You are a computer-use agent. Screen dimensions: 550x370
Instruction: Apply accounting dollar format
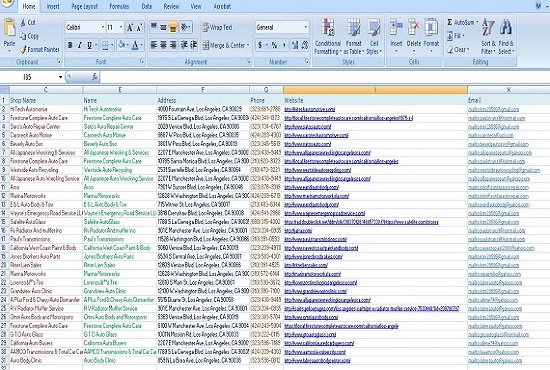260,45
